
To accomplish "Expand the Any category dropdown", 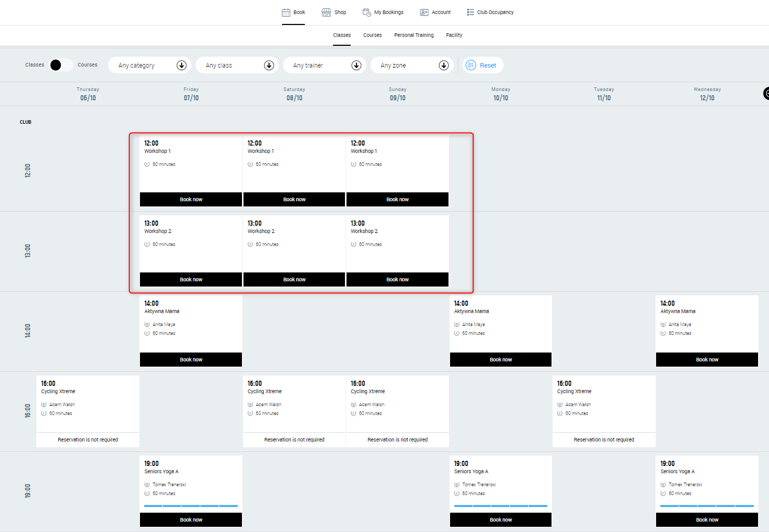I will tap(181, 65).
